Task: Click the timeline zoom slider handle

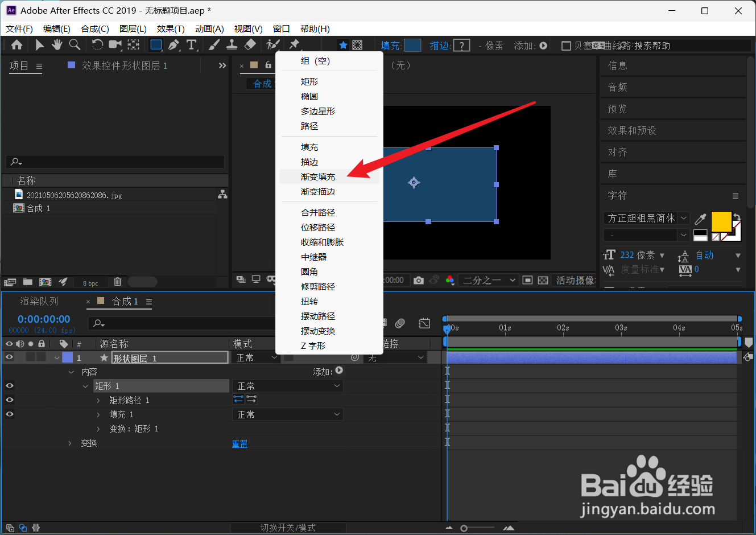Action: point(464,528)
